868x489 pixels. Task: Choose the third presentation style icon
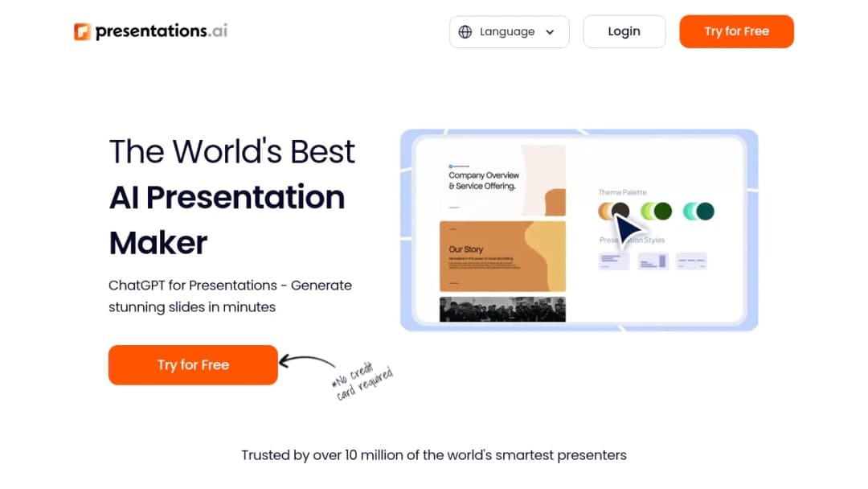[x=691, y=261]
